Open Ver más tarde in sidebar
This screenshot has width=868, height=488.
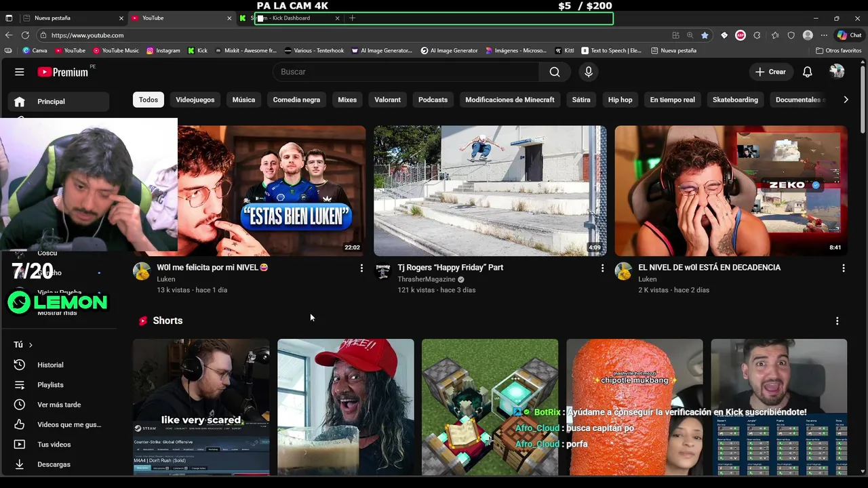(x=58, y=405)
